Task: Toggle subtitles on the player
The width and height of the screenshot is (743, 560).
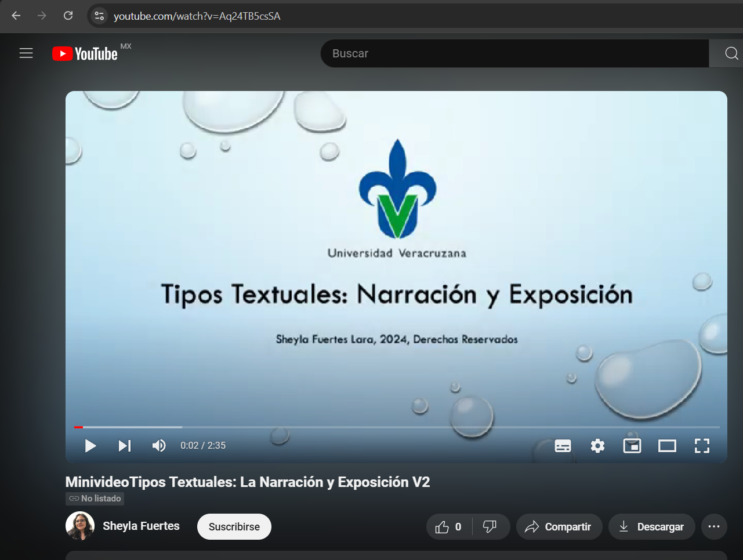Action: 563,446
